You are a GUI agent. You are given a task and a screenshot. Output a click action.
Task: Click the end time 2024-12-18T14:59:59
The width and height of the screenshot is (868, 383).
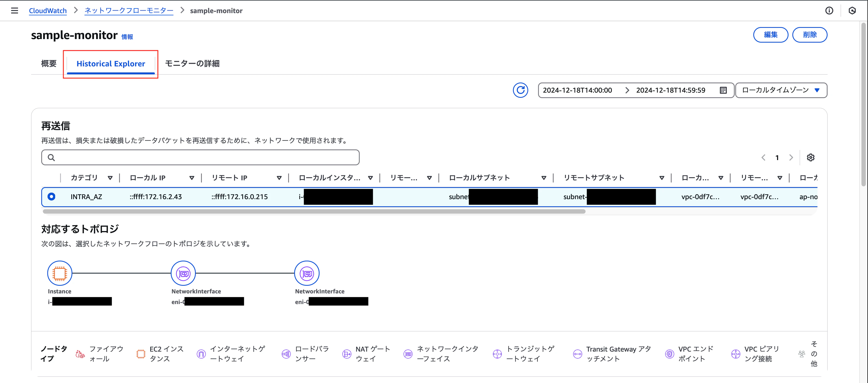click(671, 90)
